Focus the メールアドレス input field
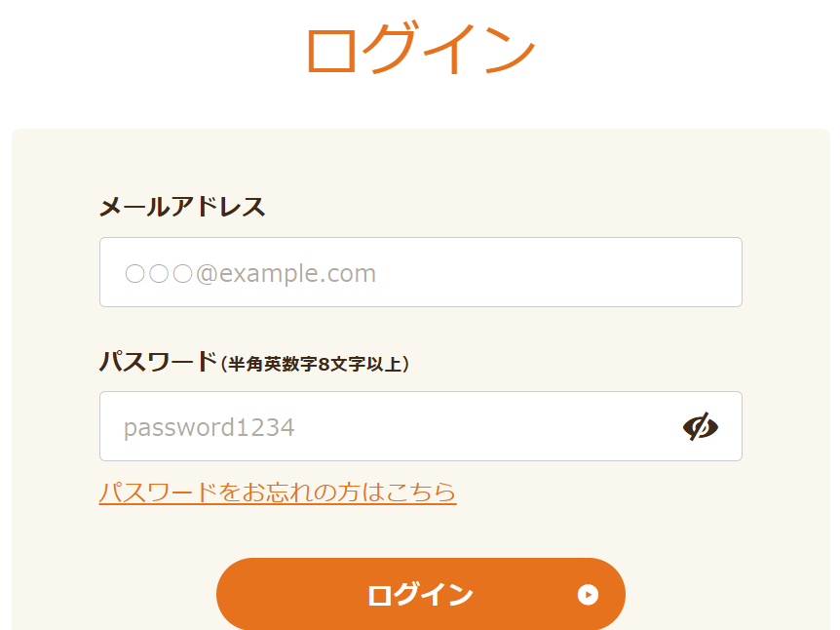This screenshot has height=630, width=840. (420, 272)
